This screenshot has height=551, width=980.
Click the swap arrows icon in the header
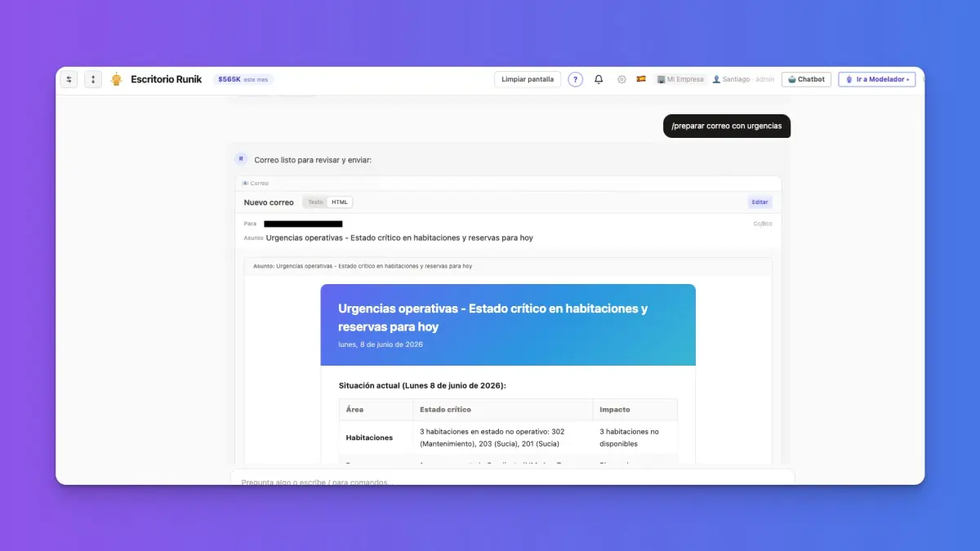pos(69,79)
